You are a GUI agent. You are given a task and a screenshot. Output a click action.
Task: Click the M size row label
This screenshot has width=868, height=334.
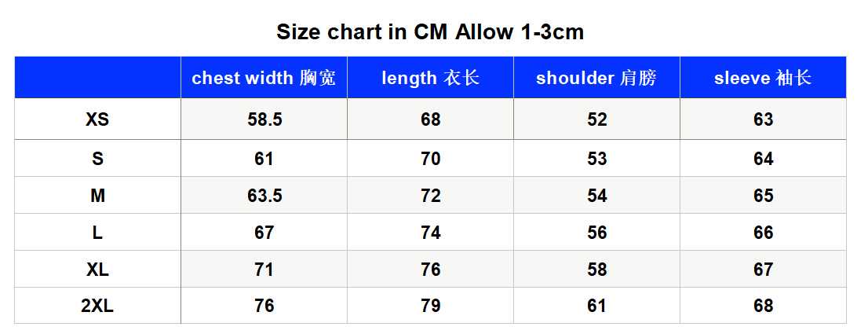pyautogui.click(x=97, y=196)
